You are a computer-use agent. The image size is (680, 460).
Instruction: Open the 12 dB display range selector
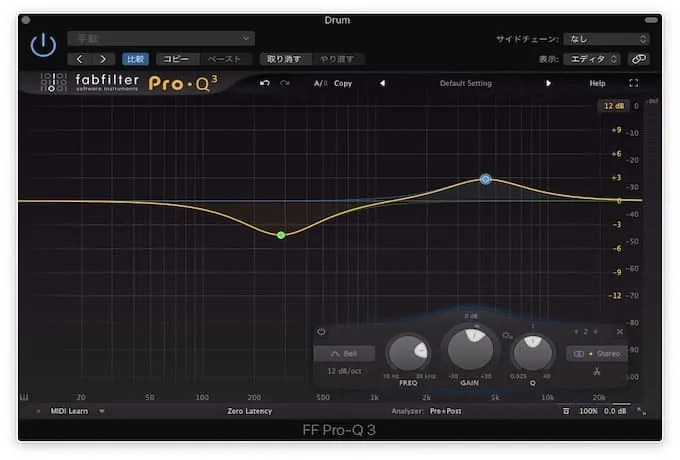[x=614, y=106]
